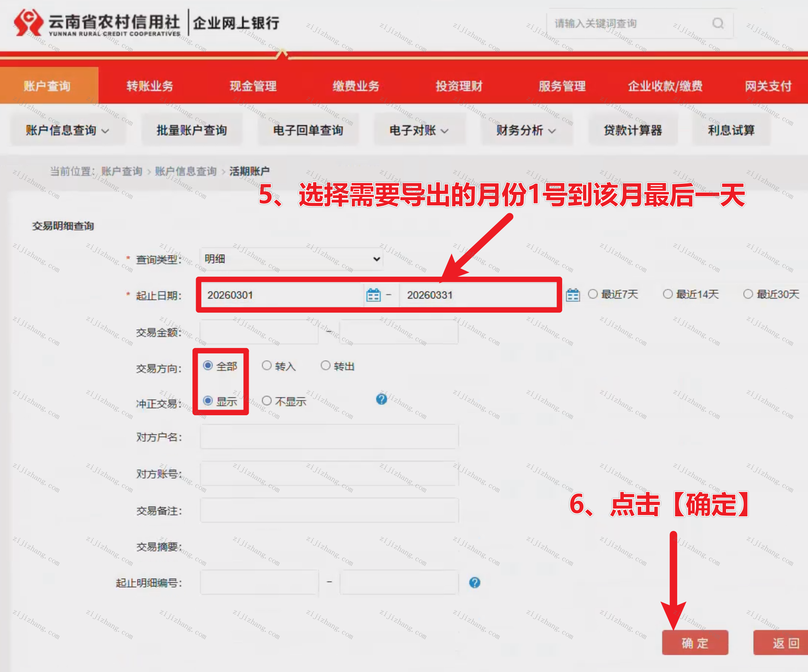The image size is (808, 672).
Task: Open the end date calendar picker
Action: (x=572, y=295)
